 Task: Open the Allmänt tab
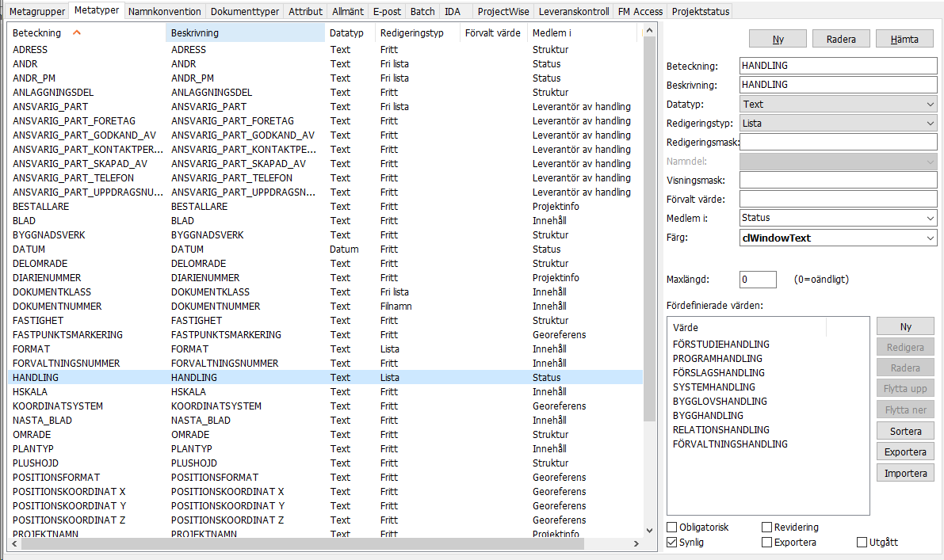(x=348, y=11)
